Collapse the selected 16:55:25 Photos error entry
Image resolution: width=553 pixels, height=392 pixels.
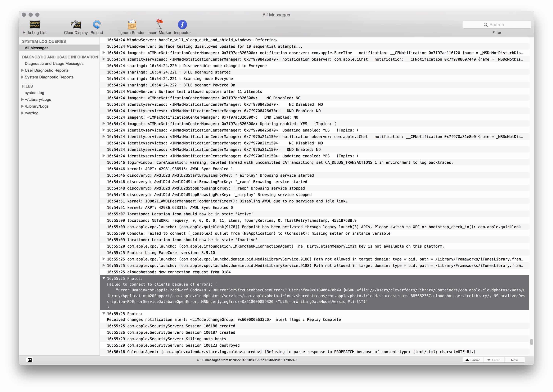coord(104,278)
